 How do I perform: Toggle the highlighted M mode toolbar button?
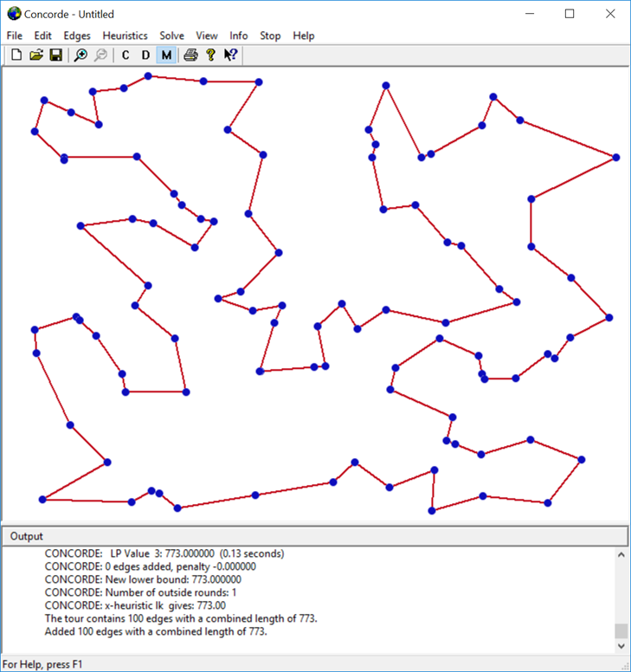[166, 55]
